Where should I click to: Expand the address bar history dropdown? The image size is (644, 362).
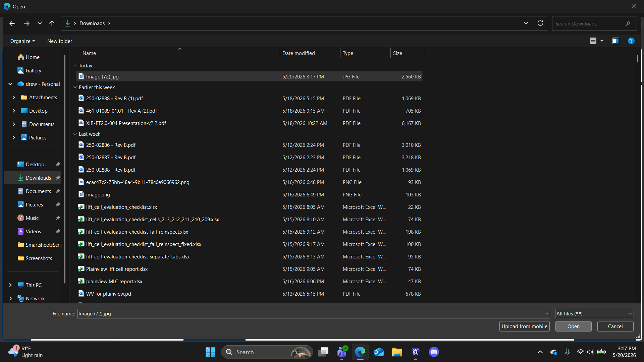[526, 23]
